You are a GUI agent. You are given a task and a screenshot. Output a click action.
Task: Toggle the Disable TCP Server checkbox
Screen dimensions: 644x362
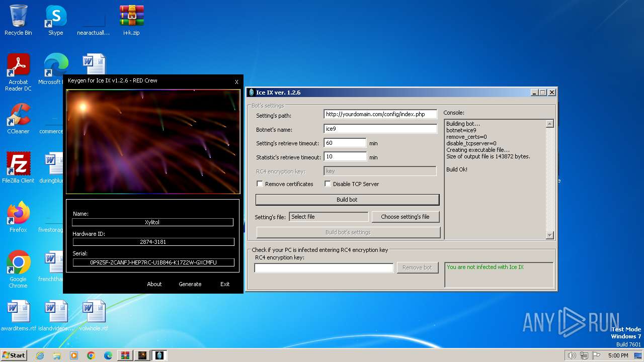328,184
